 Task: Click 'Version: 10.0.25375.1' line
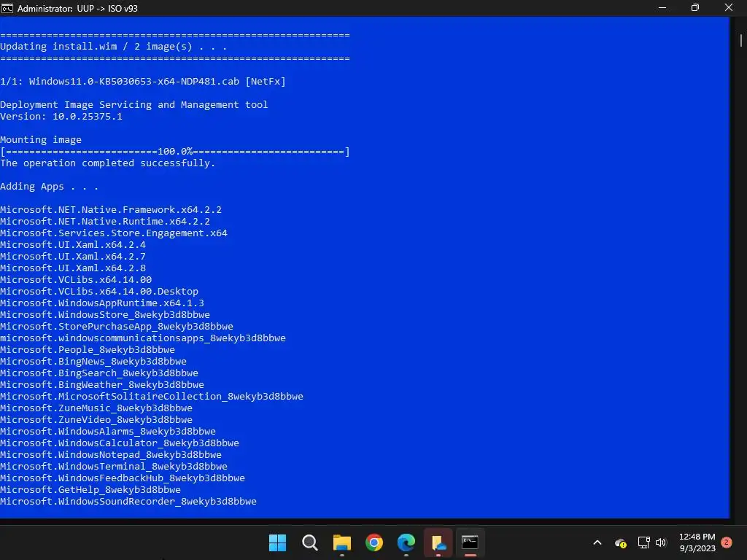pyautogui.click(x=61, y=117)
